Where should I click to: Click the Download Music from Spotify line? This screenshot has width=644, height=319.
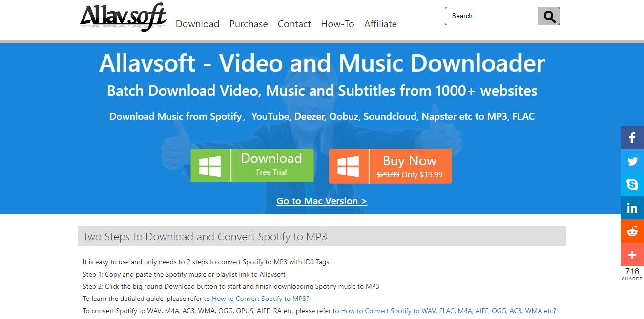[x=322, y=116]
